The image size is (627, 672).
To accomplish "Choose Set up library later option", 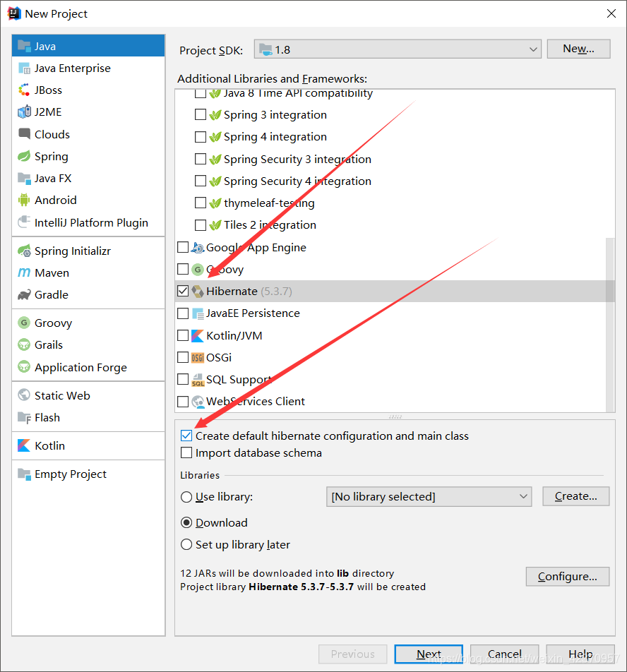I will pyautogui.click(x=186, y=545).
